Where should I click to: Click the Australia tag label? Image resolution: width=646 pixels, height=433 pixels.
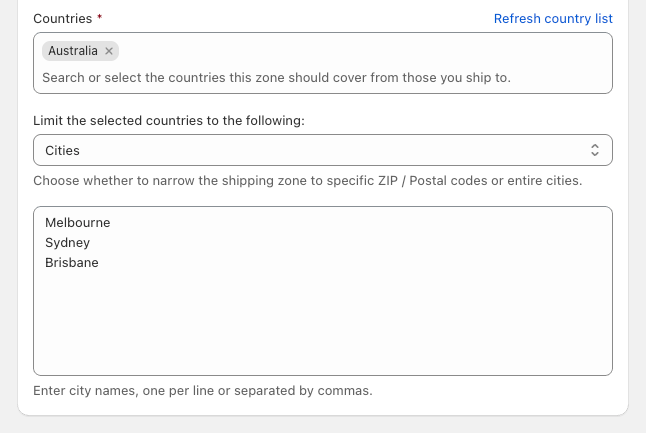(73, 51)
